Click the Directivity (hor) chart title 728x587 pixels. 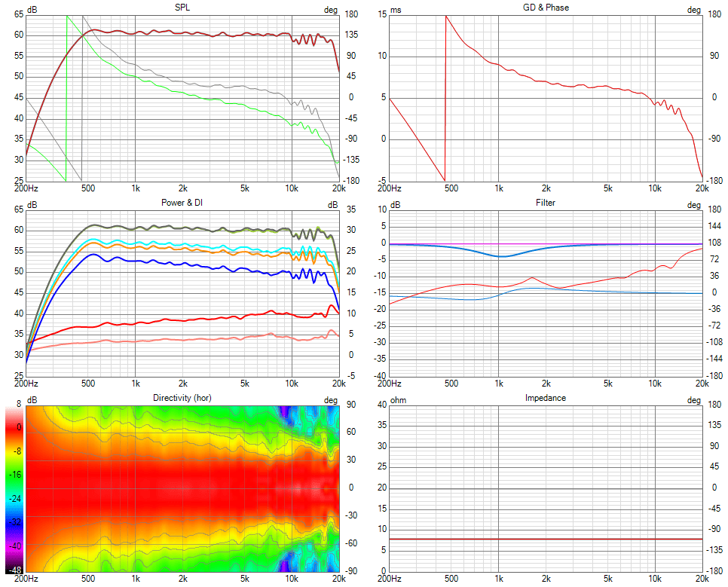(182, 398)
